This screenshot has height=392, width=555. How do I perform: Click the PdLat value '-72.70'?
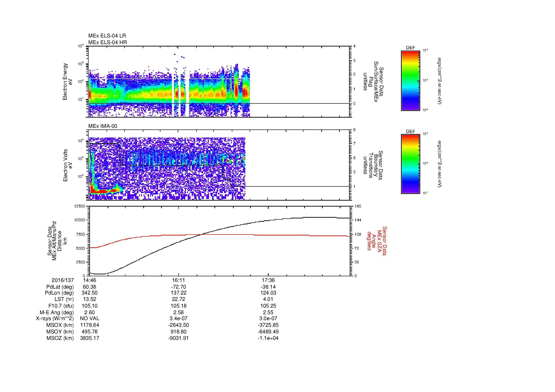pos(178,287)
